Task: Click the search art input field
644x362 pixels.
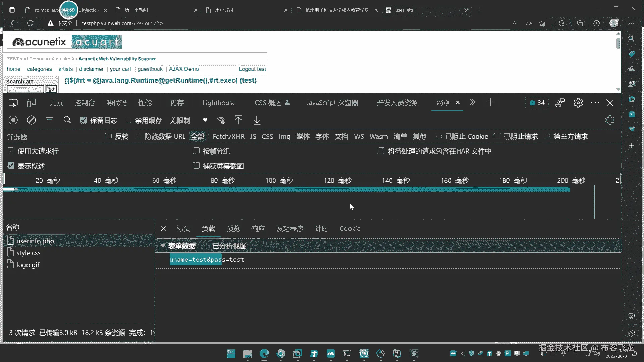Action: click(x=25, y=89)
